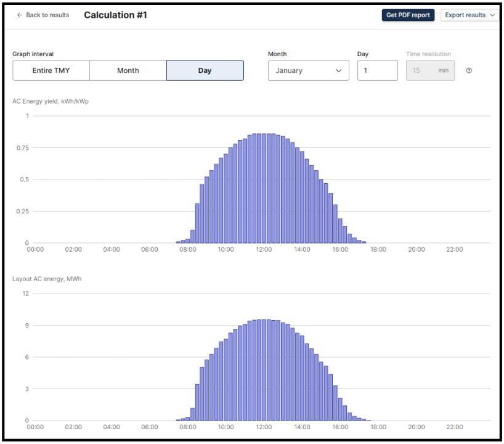The height and width of the screenshot is (444, 504).
Task: Click the Export results chevron arrow
Action: (x=492, y=15)
